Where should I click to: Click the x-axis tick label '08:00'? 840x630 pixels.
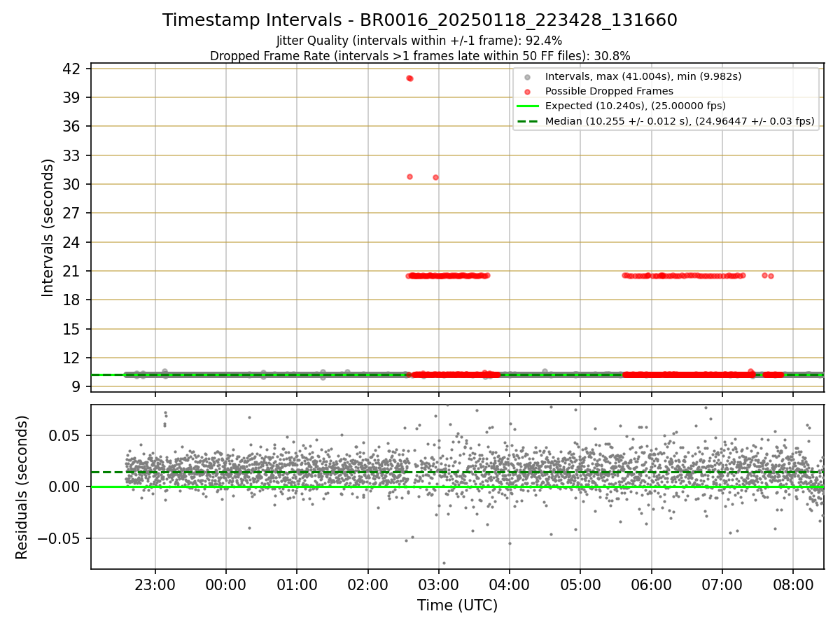(x=792, y=584)
